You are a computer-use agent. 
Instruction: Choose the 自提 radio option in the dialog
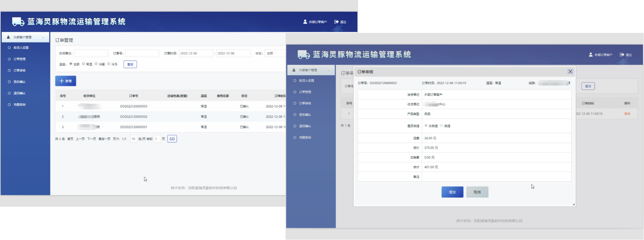pyautogui.click(x=441, y=126)
